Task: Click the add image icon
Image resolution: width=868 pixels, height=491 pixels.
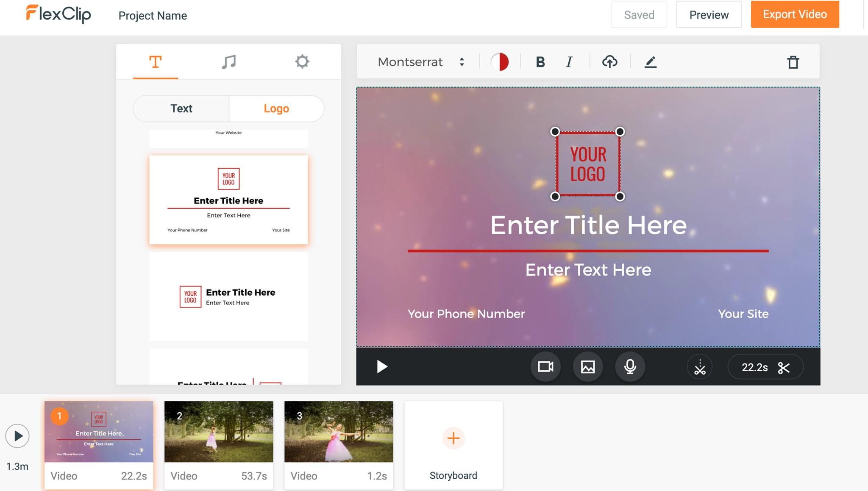Action: [x=588, y=366]
